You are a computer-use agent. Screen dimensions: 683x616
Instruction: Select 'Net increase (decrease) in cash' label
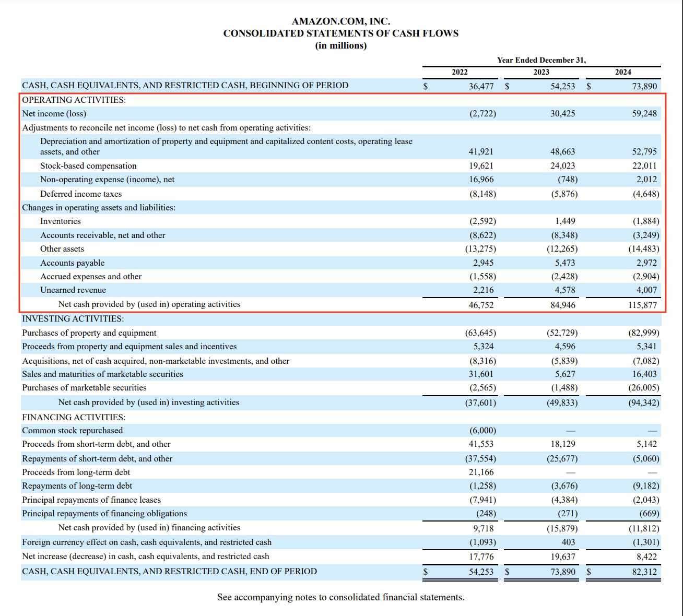(x=146, y=556)
